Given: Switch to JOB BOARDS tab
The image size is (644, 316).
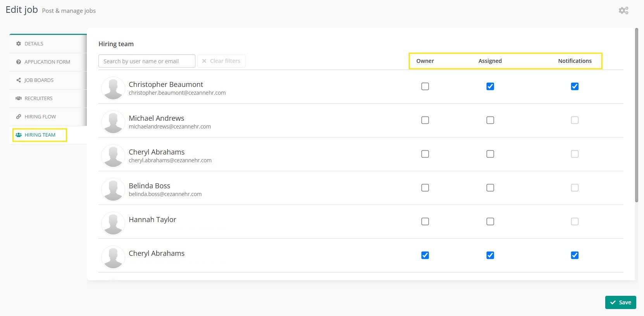Looking at the screenshot, I should tap(48, 80).
